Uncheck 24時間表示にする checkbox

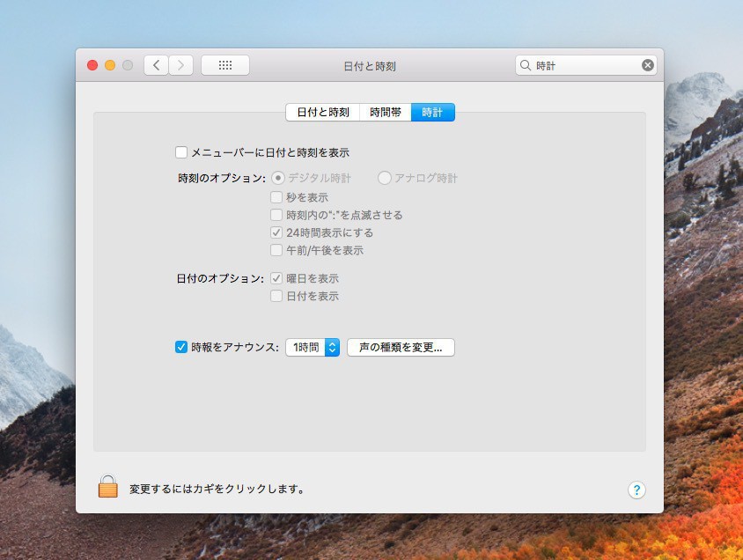click(x=276, y=232)
